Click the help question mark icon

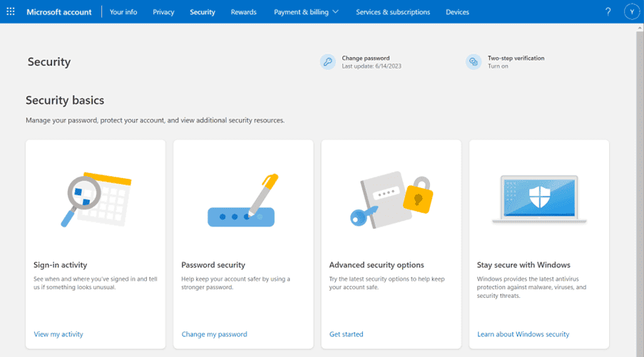pos(608,12)
